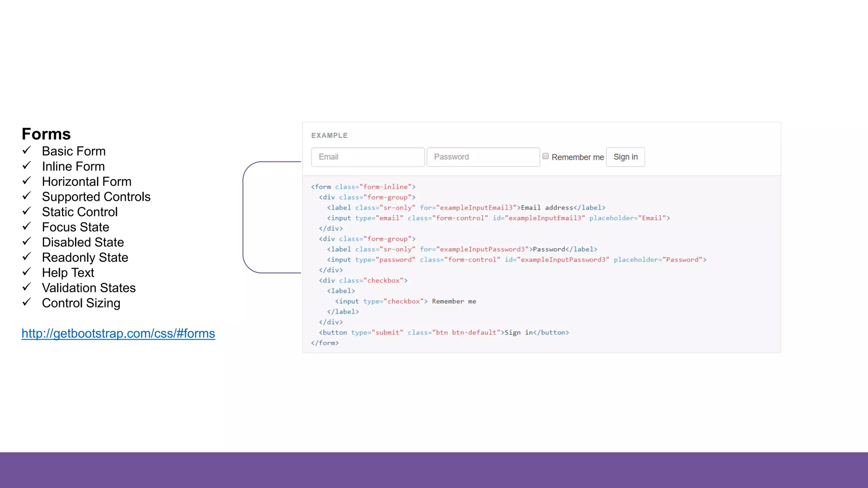Click the checkmark beside Control Sizing
868x488 pixels.
(x=27, y=302)
